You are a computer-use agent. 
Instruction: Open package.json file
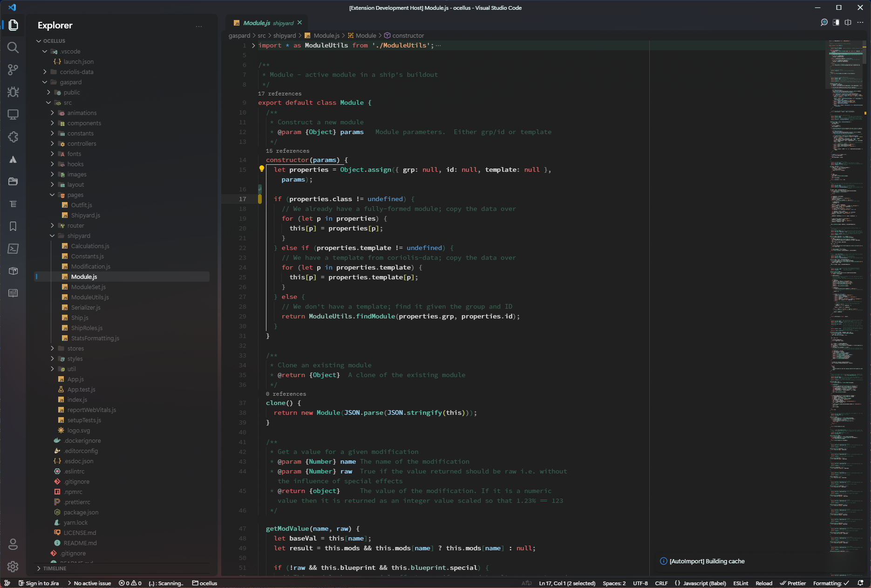(x=81, y=512)
